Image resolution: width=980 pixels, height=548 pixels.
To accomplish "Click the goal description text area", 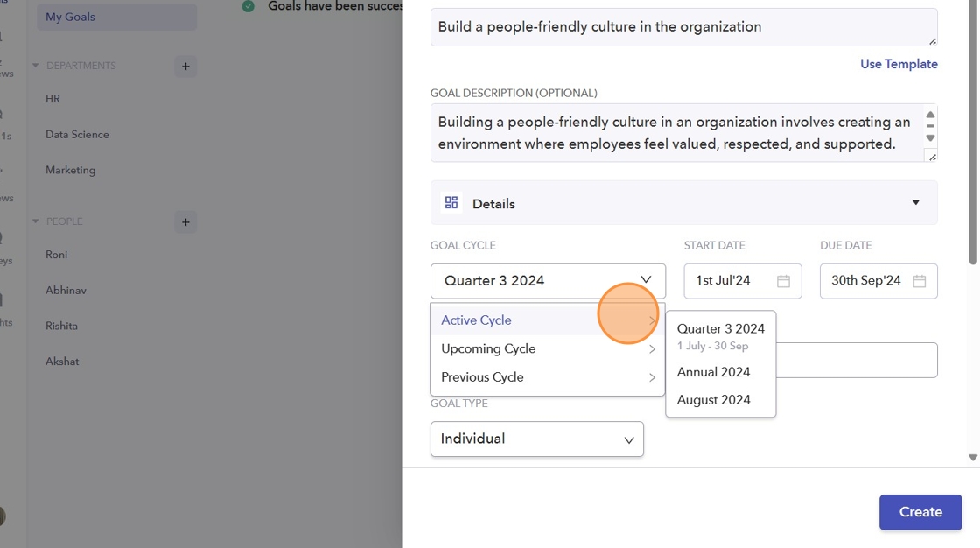I will click(x=674, y=133).
